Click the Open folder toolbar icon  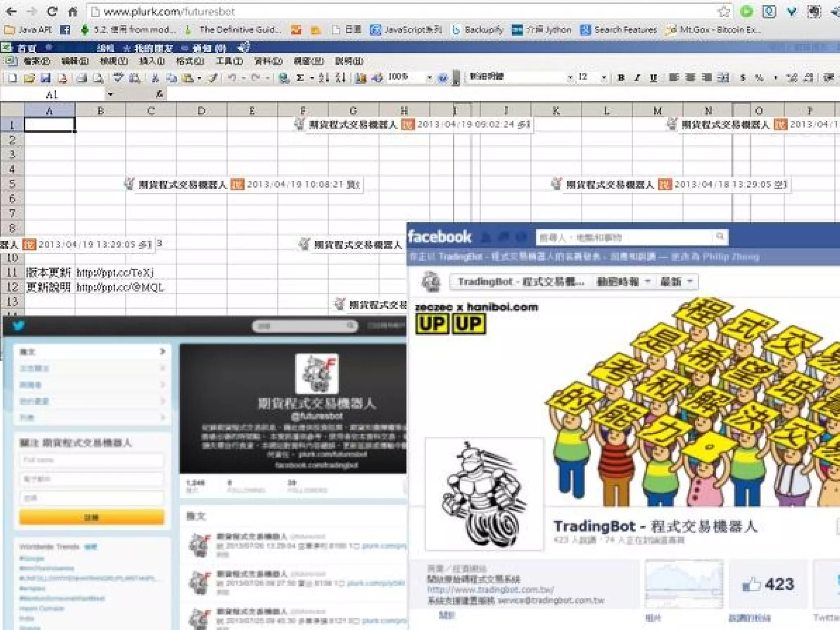[29, 78]
